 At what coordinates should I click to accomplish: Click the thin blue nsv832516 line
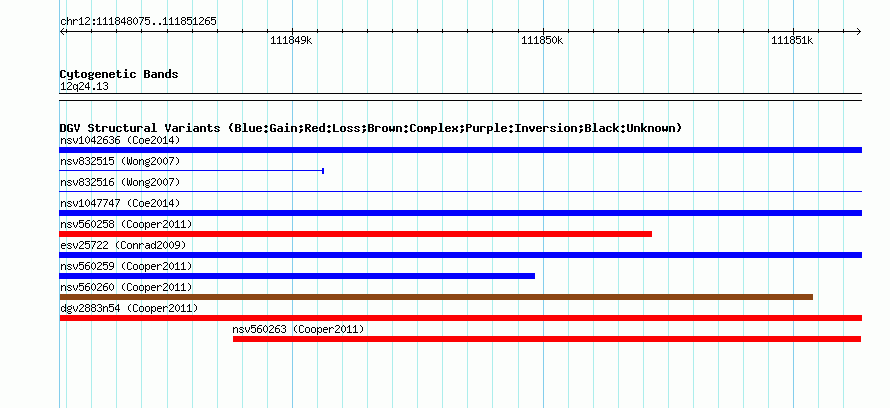[x=460, y=192]
